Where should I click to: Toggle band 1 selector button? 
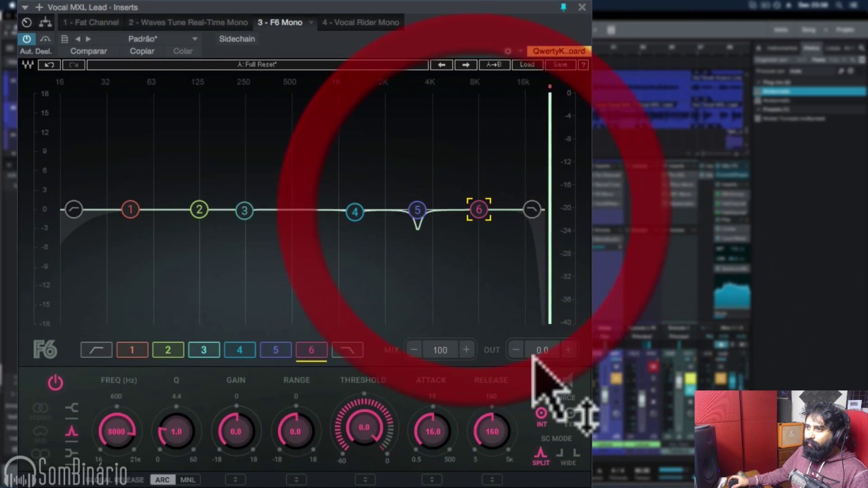(132, 350)
